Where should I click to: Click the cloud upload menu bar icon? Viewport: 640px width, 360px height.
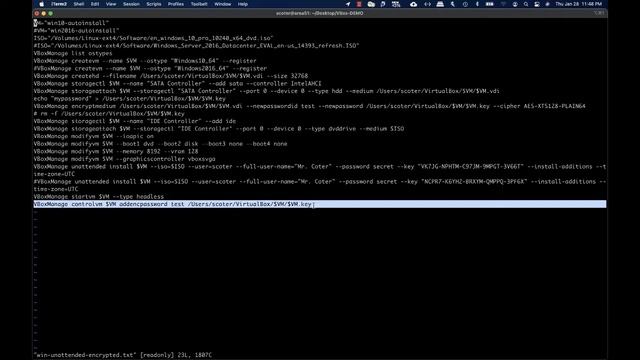tap(413, 4)
